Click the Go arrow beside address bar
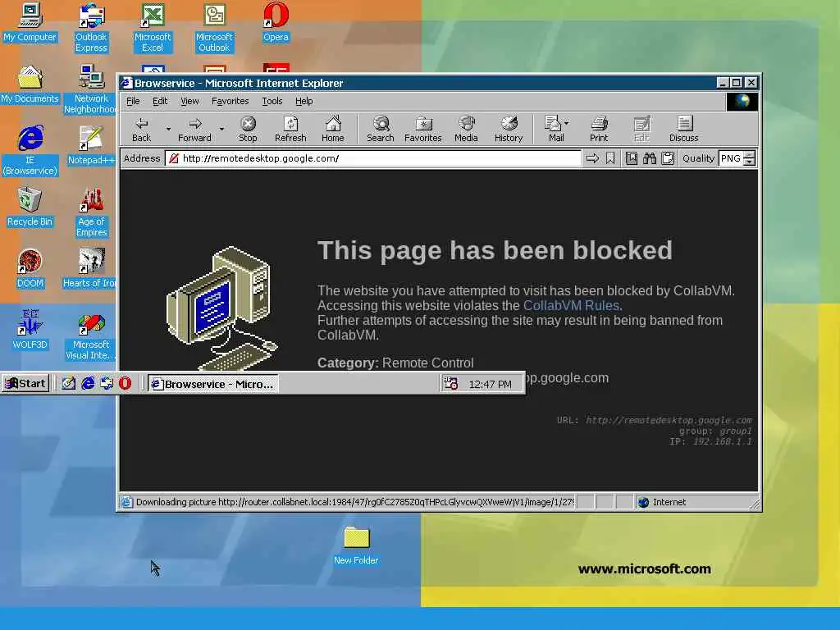This screenshot has height=630, width=840. [x=592, y=158]
